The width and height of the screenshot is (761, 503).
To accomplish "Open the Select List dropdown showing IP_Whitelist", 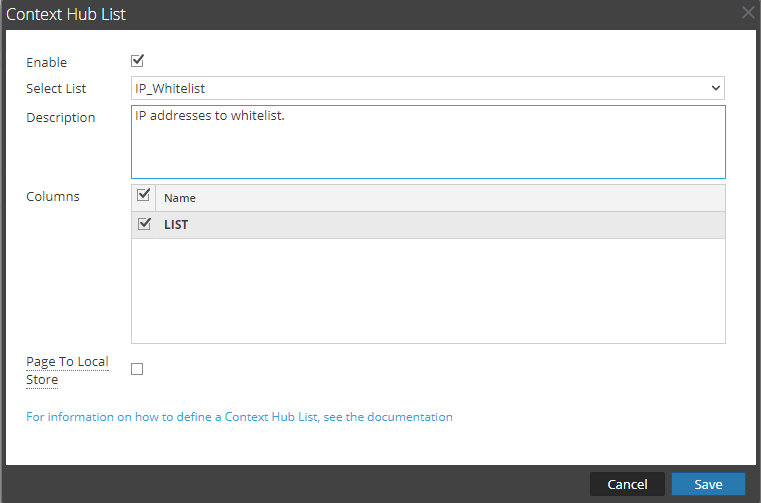I will (427, 88).
